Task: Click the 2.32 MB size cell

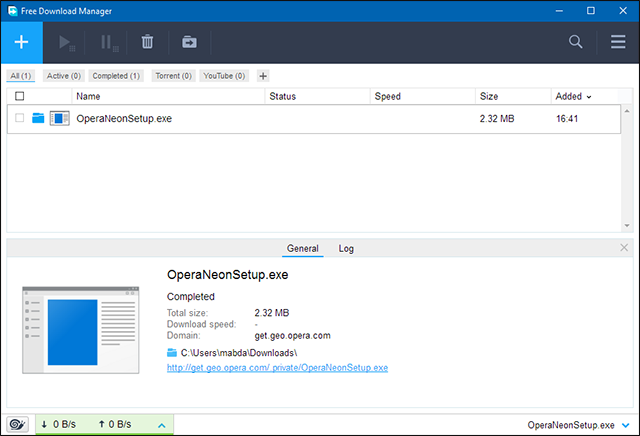Action: point(497,118)
